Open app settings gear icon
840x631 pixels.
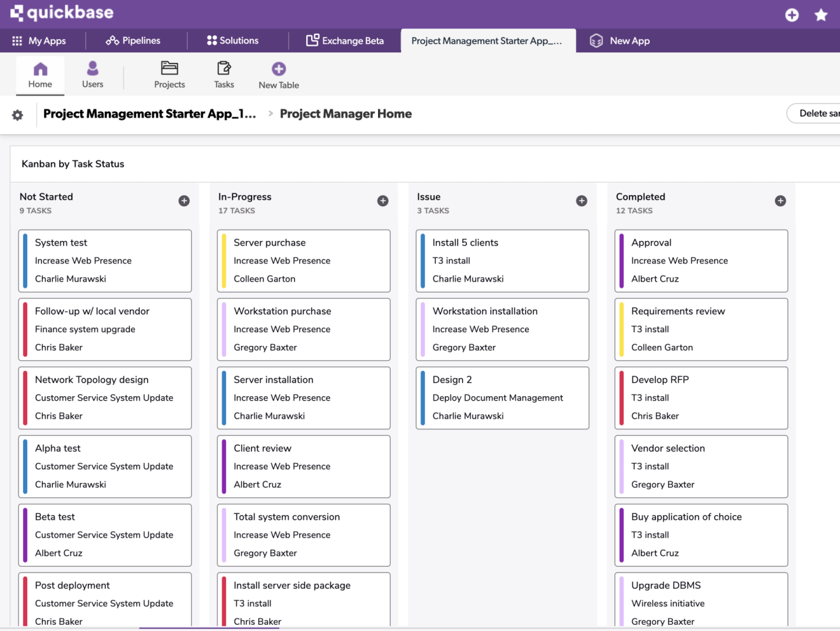[18, 115]
